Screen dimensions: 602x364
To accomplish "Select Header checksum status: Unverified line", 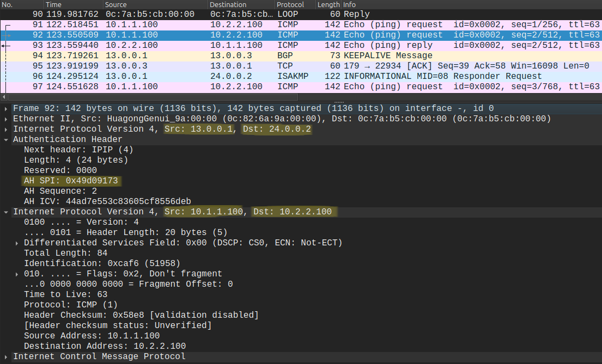I will tap(118, 326).
